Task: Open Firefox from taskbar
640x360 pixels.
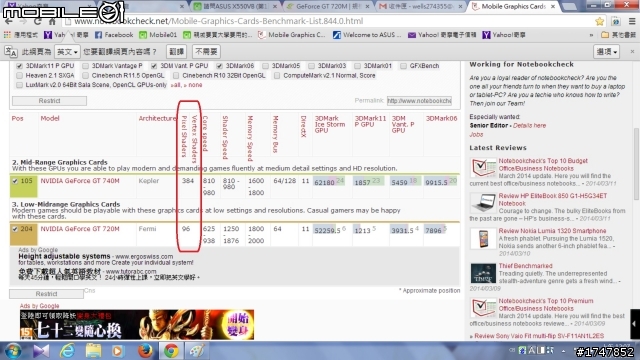Action: tap(144, 351)
